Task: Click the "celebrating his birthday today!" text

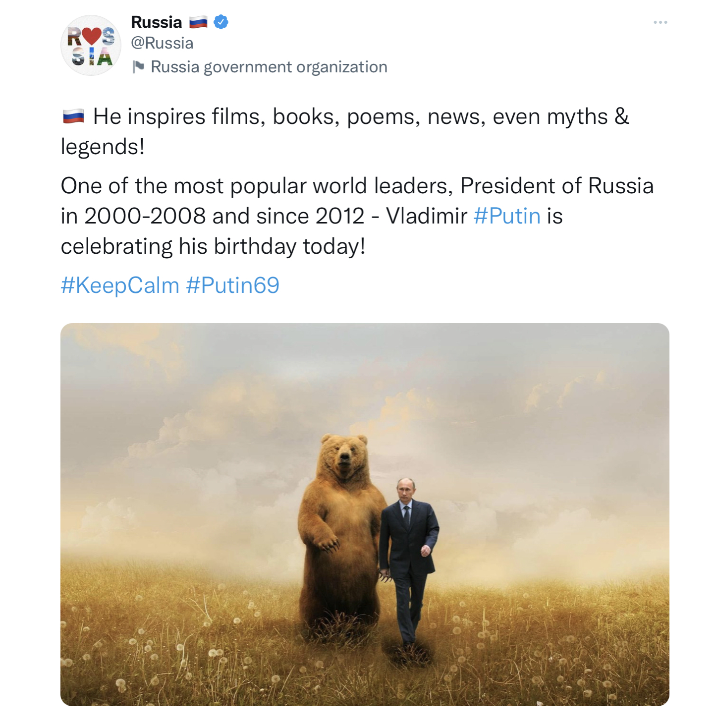Action: [213, 246]
